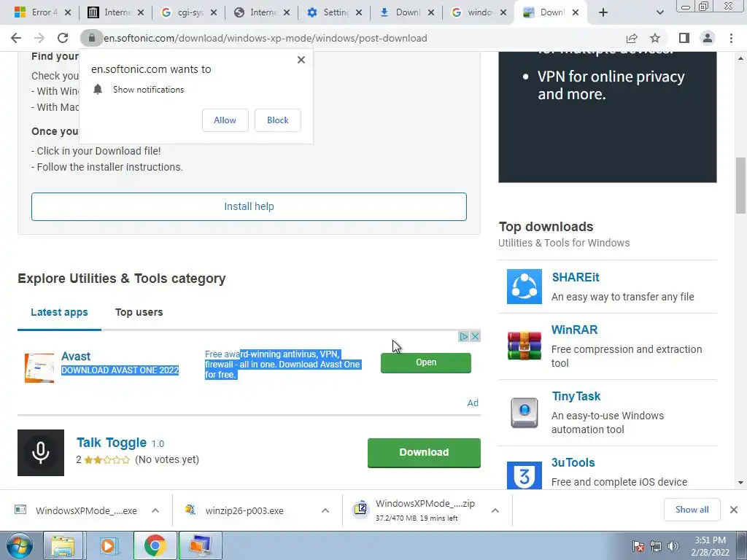Click the Install help button
747x560 pixels.
click(x=249, y=206)
